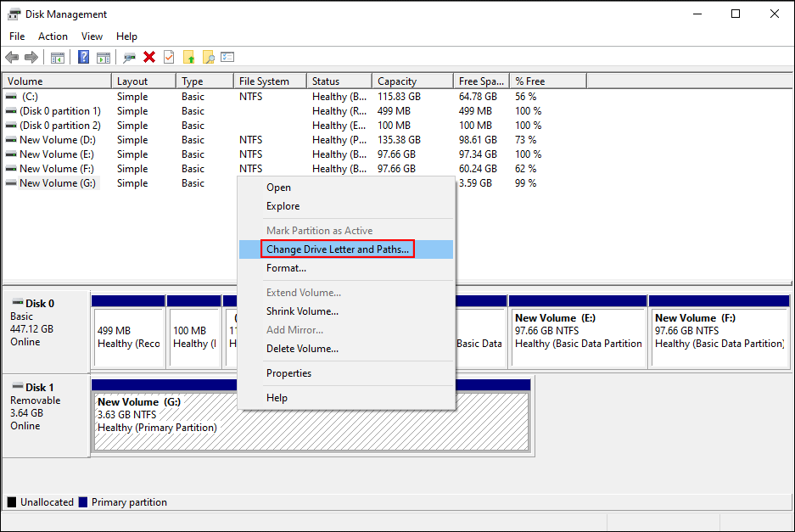Click the red X delete icon
This screenshot has height=532, width=795.
pyautogui.click(x=149, y=57)
